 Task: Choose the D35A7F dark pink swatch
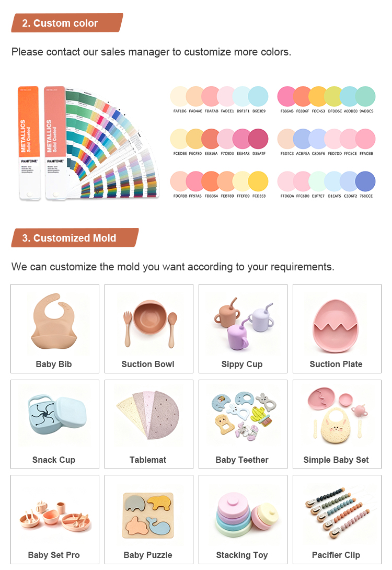tap(258, 139)
